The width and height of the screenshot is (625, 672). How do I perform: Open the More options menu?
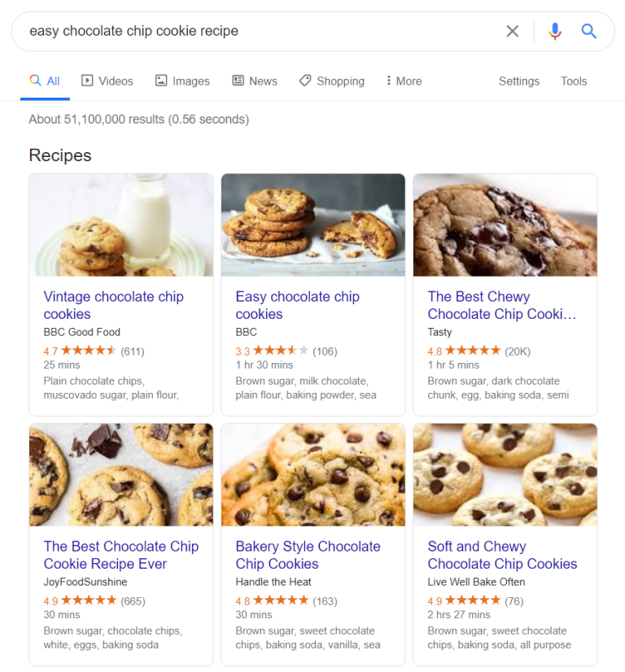[403, 81]
